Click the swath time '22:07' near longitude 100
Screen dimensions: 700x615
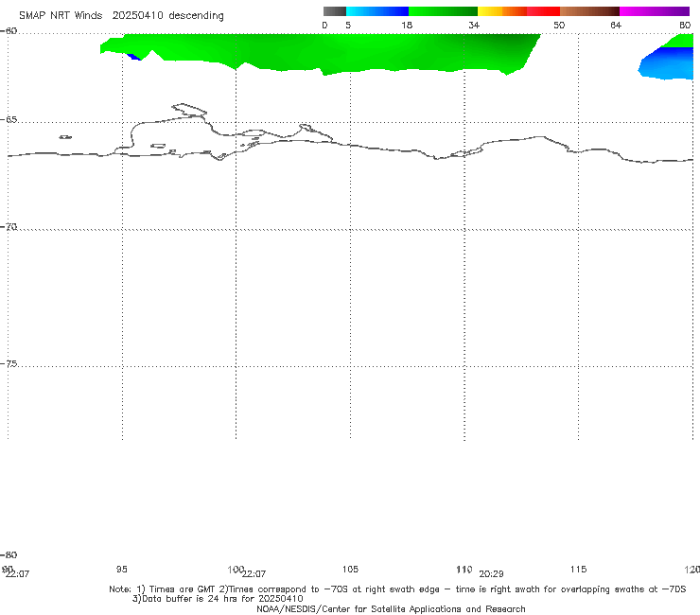pos(254,574)
